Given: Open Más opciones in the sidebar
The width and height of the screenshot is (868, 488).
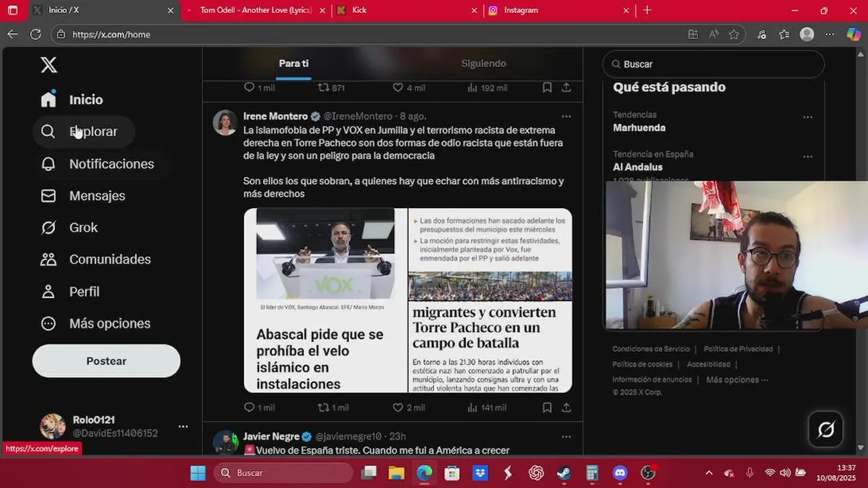Looking at the screenshot, I should 96,323.
